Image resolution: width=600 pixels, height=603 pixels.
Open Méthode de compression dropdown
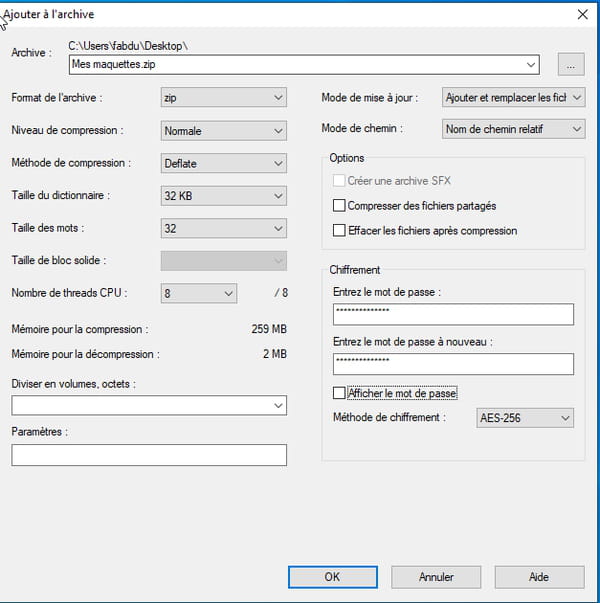click(223, 163)
